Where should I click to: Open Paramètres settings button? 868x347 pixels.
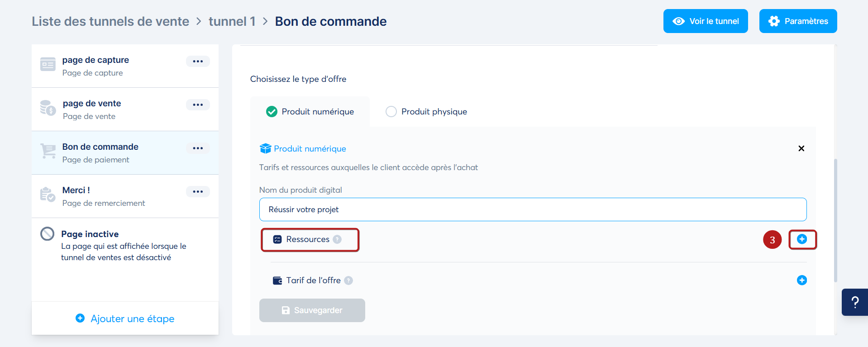[x=798, y=21]
